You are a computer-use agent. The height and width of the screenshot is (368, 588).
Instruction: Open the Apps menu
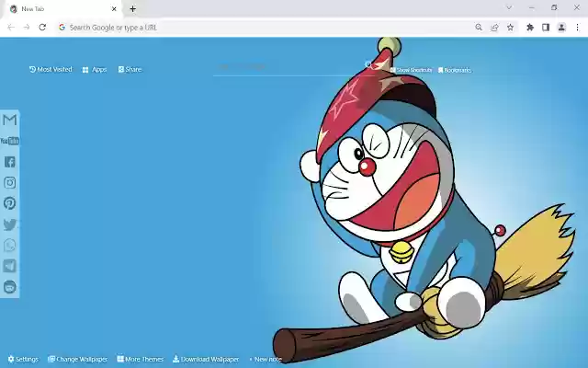coord(95,70)
